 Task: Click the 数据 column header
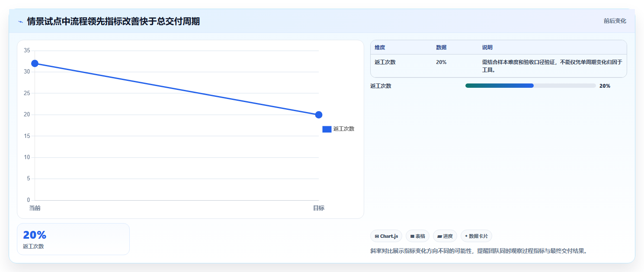tap(441, 47)
